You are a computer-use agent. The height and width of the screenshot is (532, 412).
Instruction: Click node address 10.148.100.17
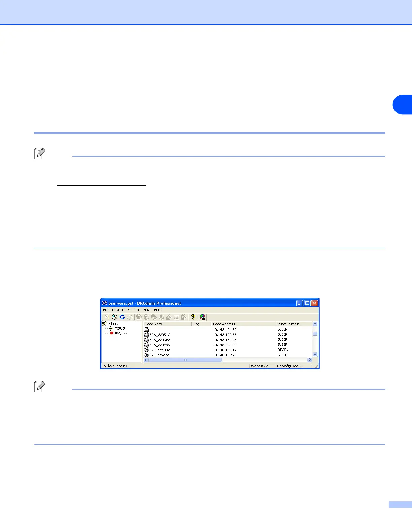225,350
